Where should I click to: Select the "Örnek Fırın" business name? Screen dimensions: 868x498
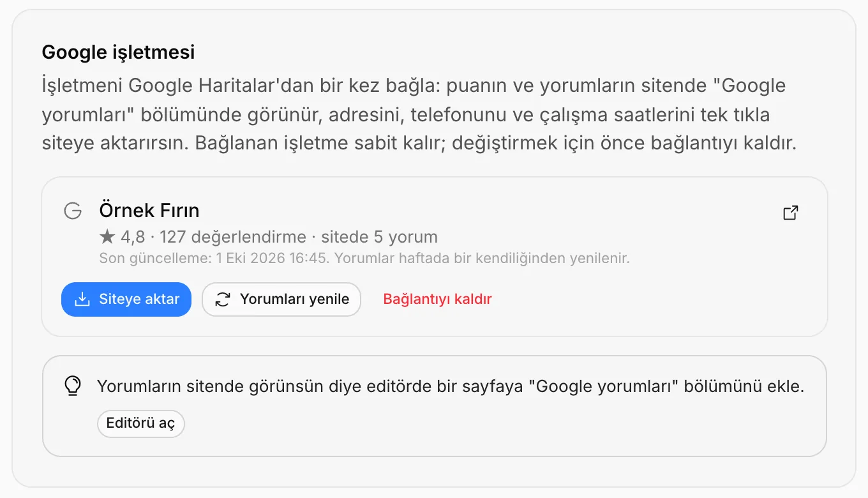click(x=149, y=210)
